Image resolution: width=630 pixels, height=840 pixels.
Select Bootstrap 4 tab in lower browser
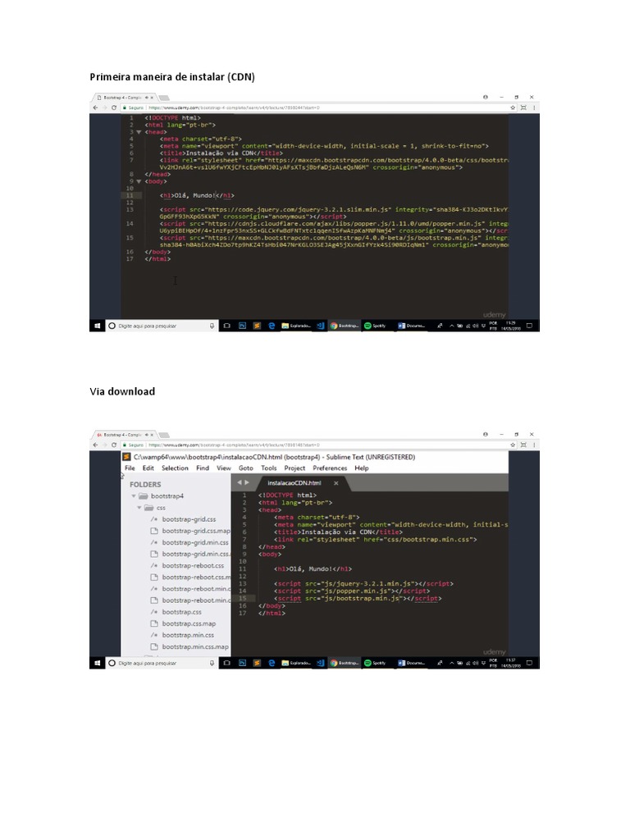pyautogui.click(x=125, y=435)
